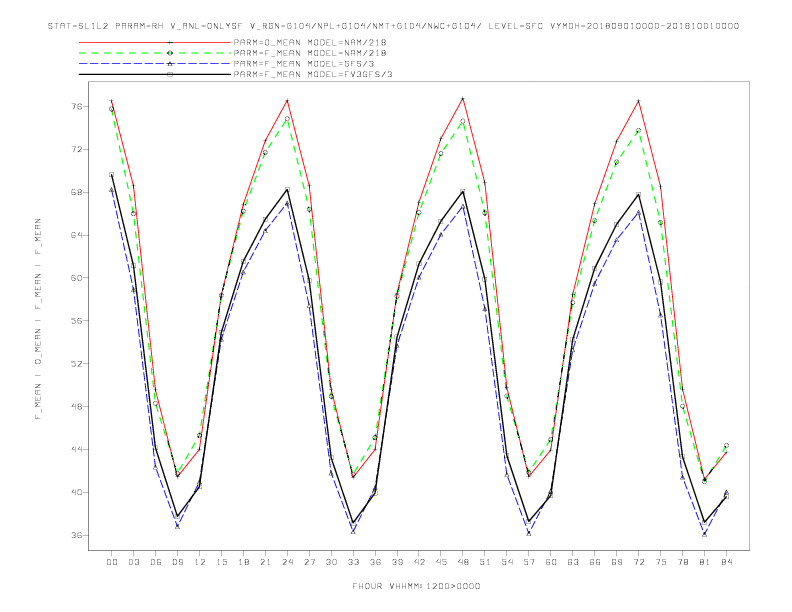Click the x-axis tick label 69
792x612 pixels.
(617, 562)
